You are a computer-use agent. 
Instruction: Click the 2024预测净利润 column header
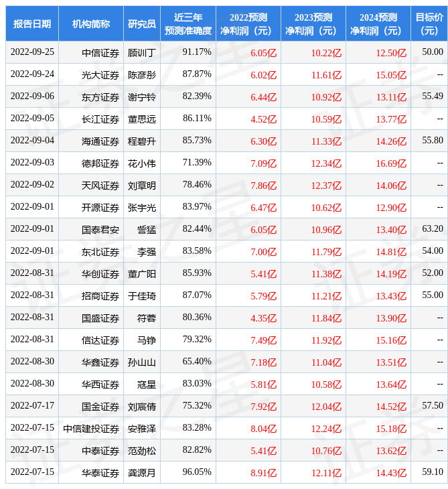378,23
